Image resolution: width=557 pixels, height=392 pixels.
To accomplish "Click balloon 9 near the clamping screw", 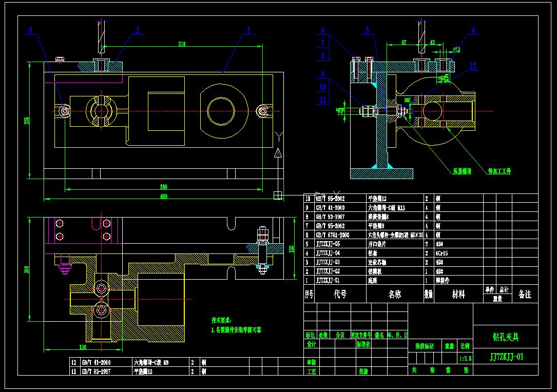I will tap(323, 73).
